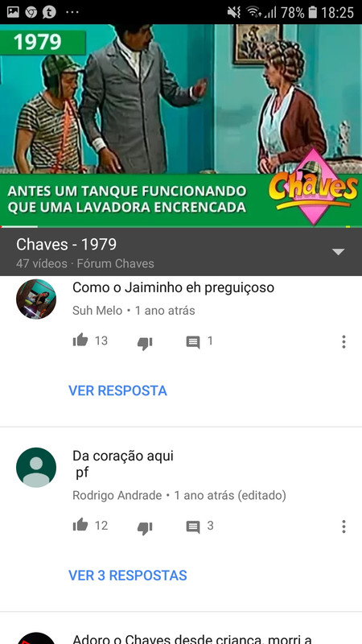Like Suh Melo's comment
The image size is (362, 644).
[x=80, y=341]
